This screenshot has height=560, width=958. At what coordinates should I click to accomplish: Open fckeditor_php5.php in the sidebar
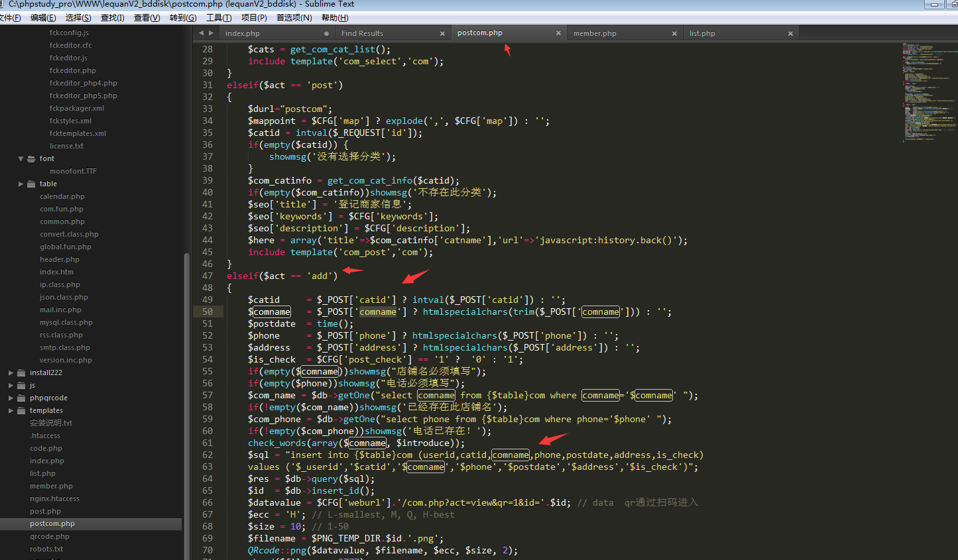83,96
